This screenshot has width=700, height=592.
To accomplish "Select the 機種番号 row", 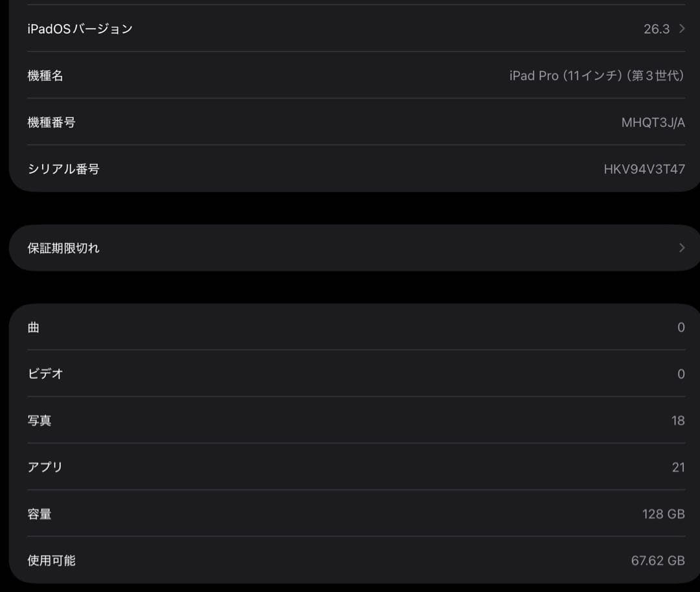I will [x=350, y=122].
